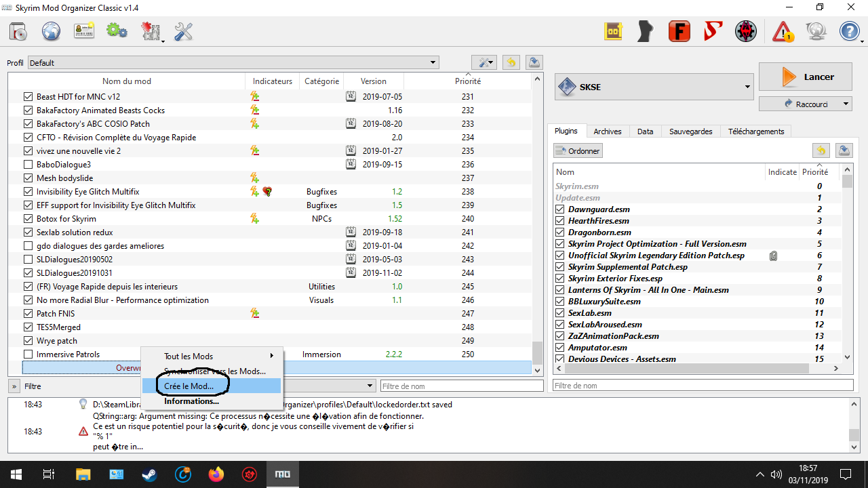Screen dimensions: 868x488
Task: Uncheck the Wrye patch mod
Action: coord(28,341)
